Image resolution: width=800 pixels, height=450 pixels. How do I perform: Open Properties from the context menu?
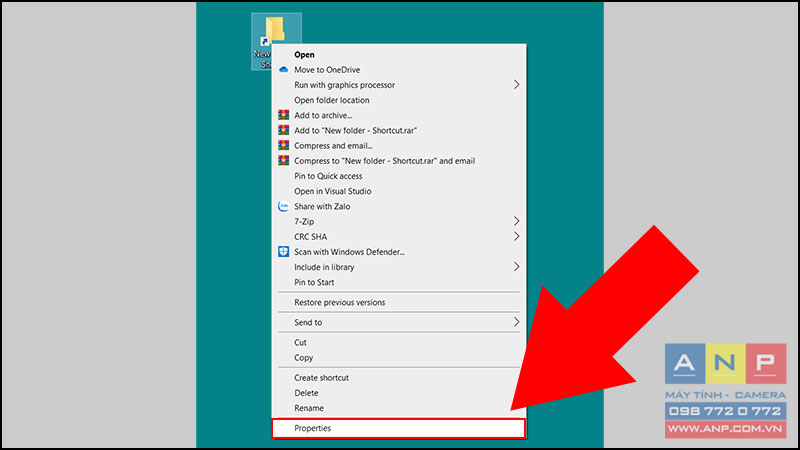tap(398, 428)
